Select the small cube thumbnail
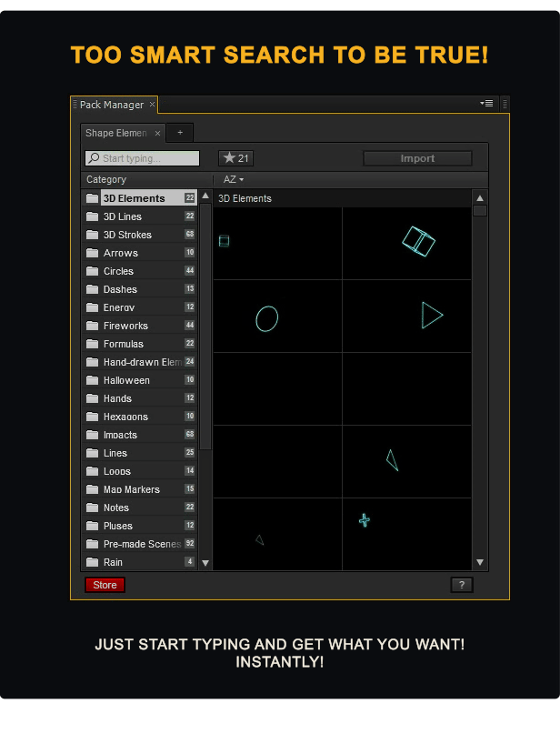 click(x=277, y=244)
